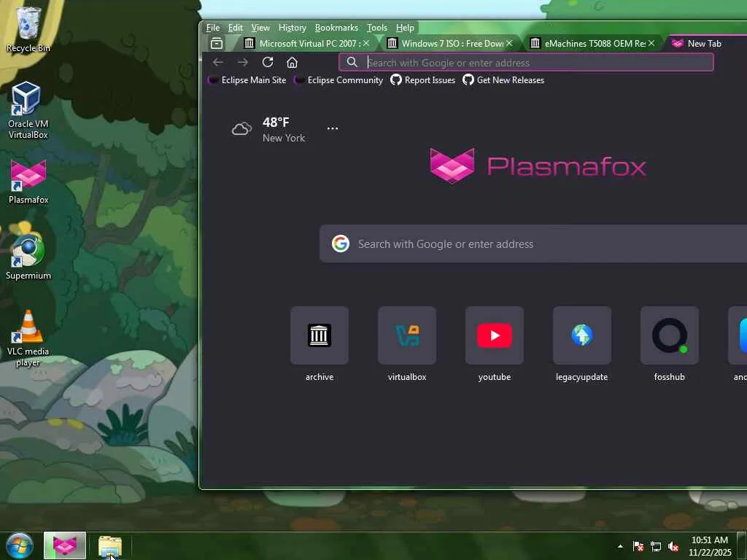Open the Report Issues bookmark
This screenshot has height=560, width=747.
click(423, 80)
